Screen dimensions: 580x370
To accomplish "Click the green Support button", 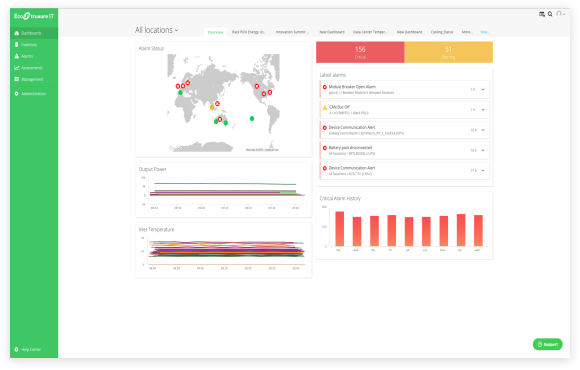I will [547, 344].
